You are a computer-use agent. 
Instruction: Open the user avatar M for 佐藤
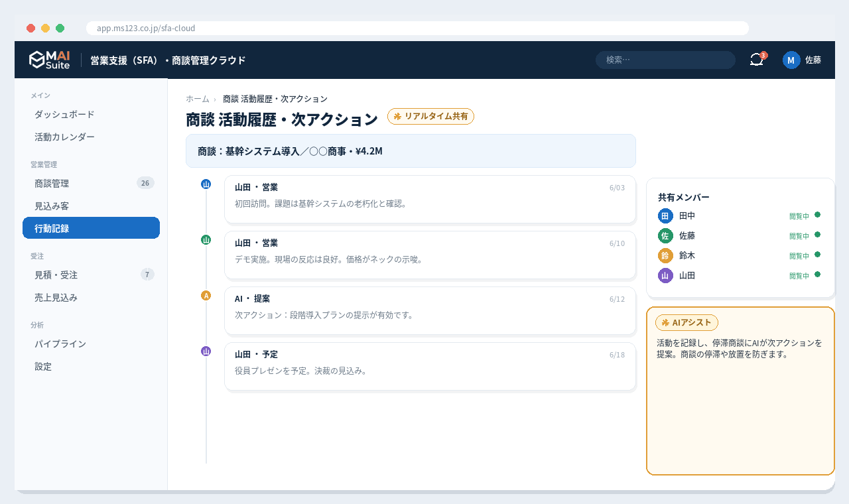pos(791,60)
